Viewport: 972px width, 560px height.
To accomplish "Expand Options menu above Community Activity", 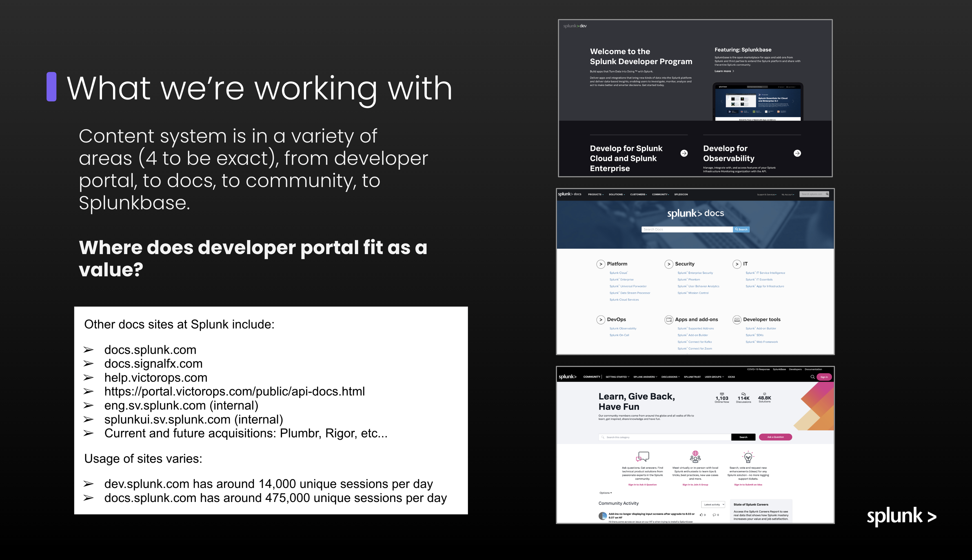I will point(605,493).
